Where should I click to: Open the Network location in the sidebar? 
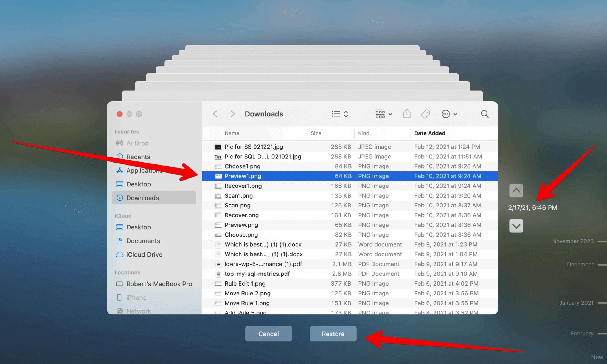click(139, 311)
